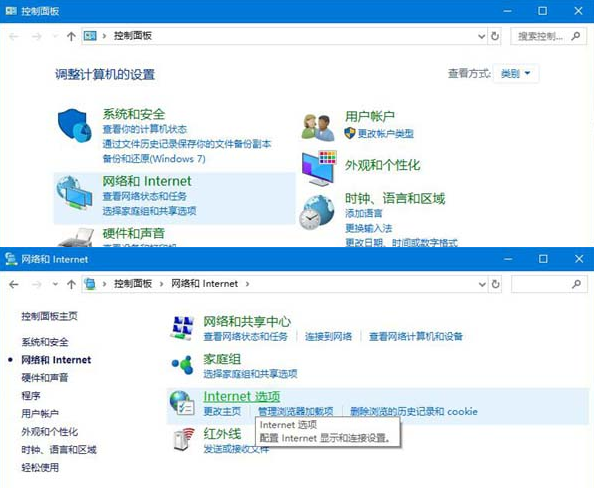Viewport: 594px width, 488px height.
Task: Select 系统和安全 in sidebar
Action: click(x=45, y=342)
